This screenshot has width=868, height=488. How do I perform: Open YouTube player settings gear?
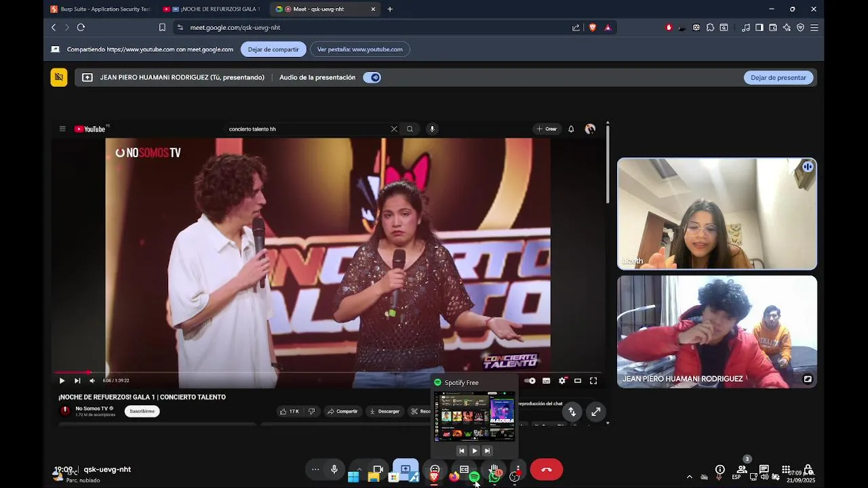pyautogui.click(x=561, y=380)
